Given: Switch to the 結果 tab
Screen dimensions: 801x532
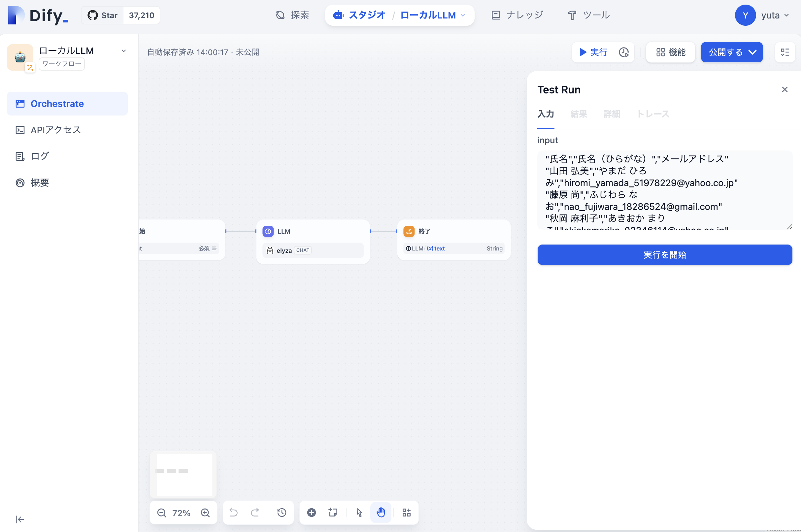Looking at the screenshot, I should tap(579, 114).
